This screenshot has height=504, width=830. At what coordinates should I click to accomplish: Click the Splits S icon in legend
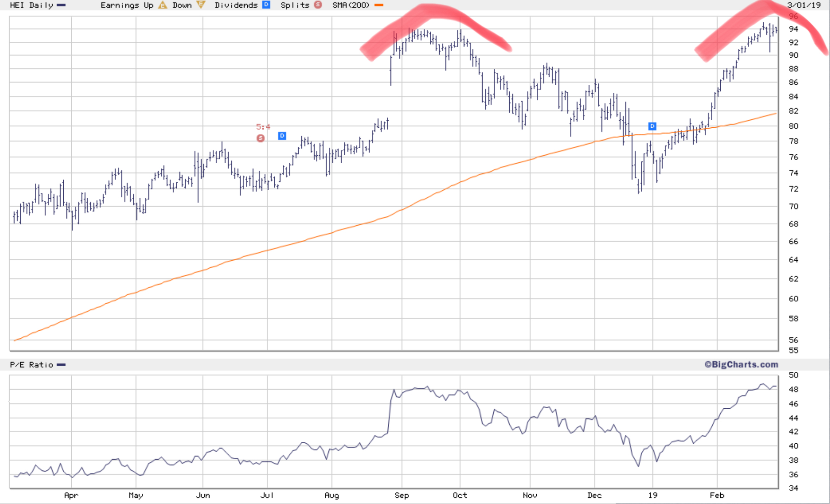click(x=318, y=5)
